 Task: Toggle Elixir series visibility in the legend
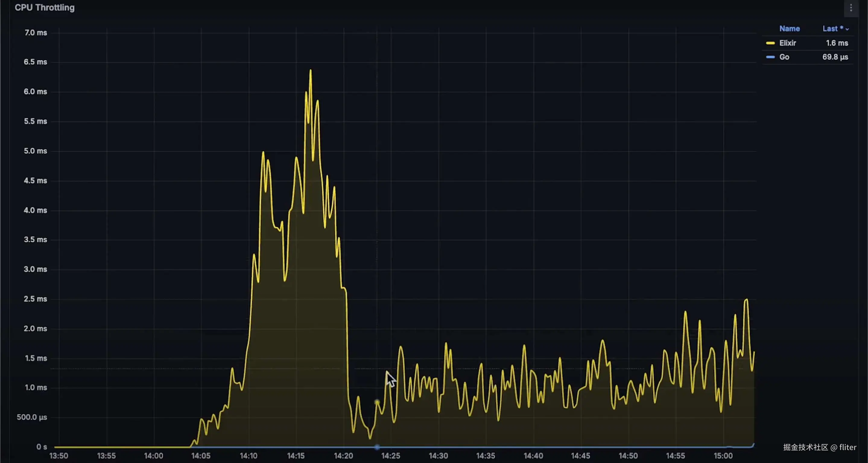(787, 43)
